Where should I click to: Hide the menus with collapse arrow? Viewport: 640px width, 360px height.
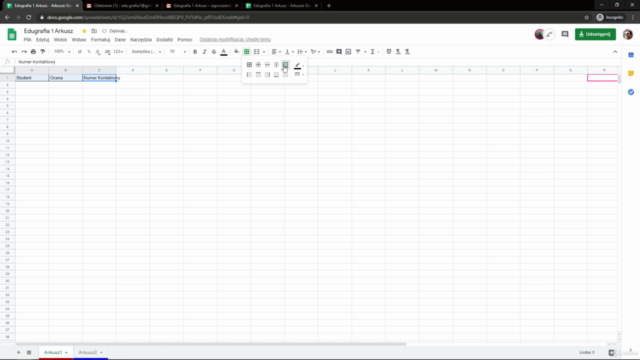(x=615, y=52)
